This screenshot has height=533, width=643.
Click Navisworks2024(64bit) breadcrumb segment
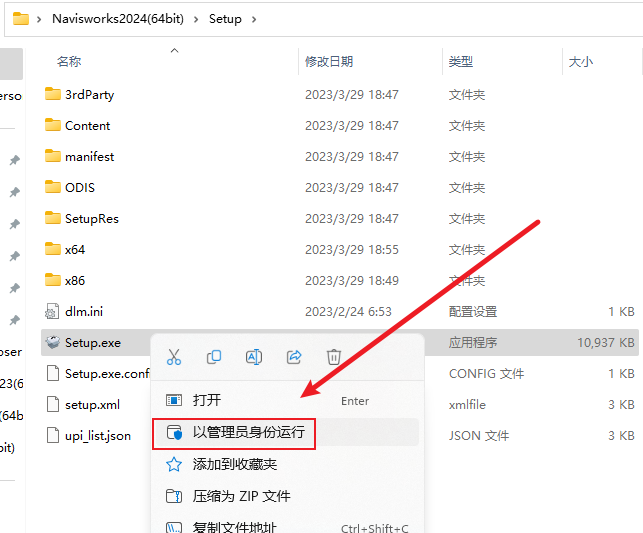click(118, 19)
